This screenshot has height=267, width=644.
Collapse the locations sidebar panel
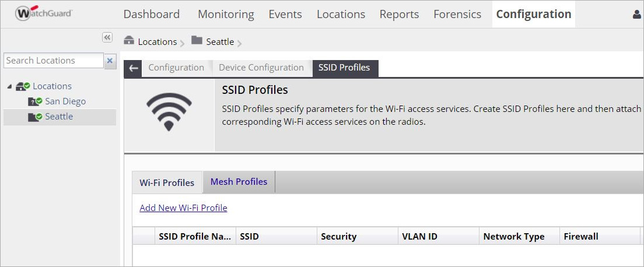tap(107, 37)
